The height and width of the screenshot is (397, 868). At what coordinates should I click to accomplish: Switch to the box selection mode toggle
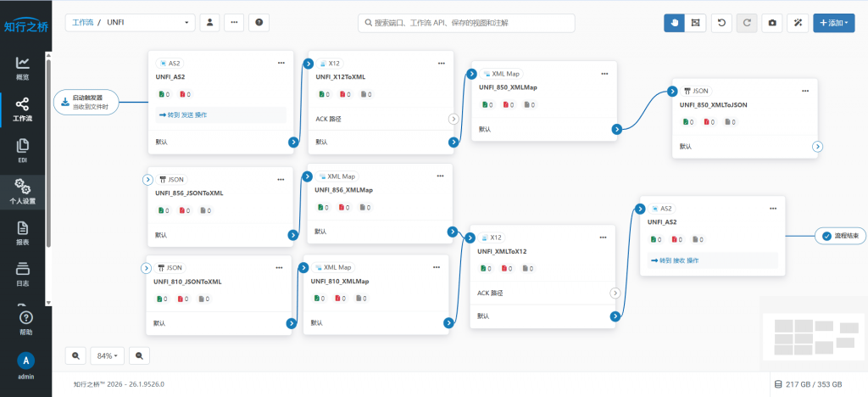695,23
